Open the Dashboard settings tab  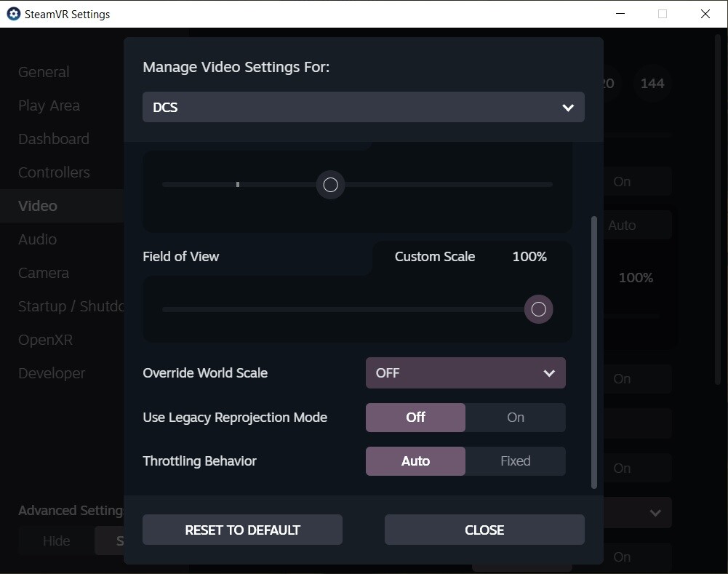click(53, 139)
